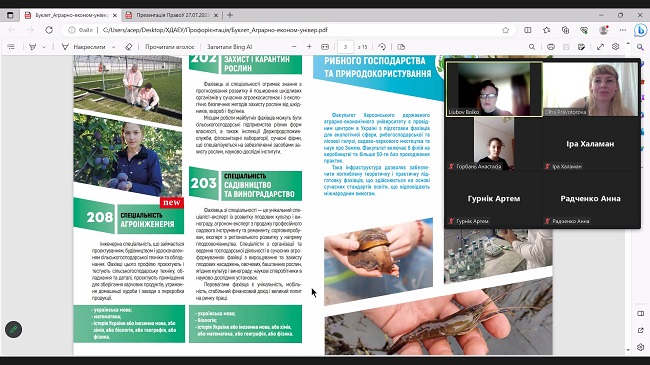Open the PDF search magnifier
Viewport: 650px width, 365px height.
click(x=532, y=47)
